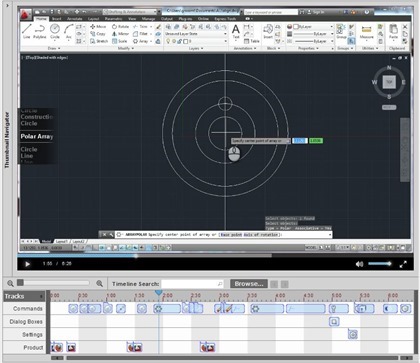
Task: Select the Text annotation tool
Action: coord(236,32)
